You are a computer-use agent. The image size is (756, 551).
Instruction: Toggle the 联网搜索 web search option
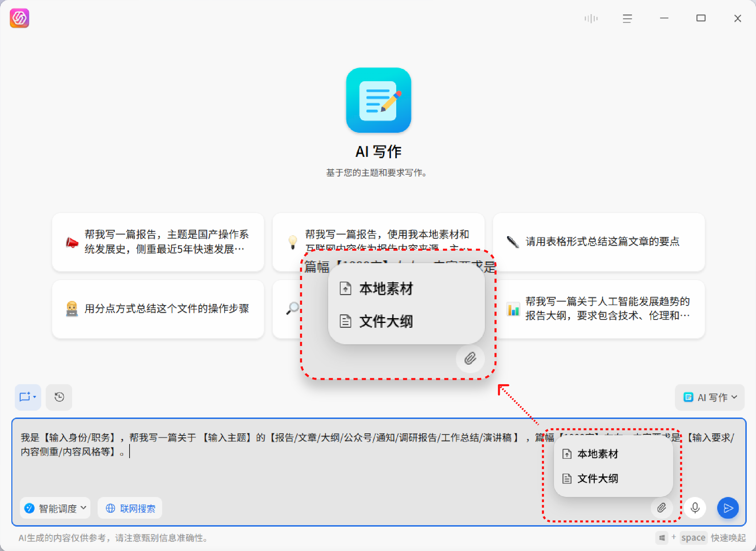click(130, 508)
